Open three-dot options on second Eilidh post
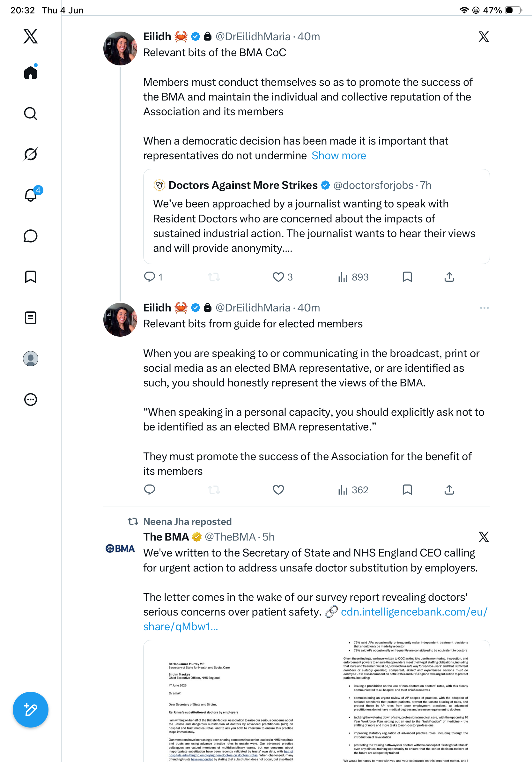The image size is (532, 762). pos(484,308)
